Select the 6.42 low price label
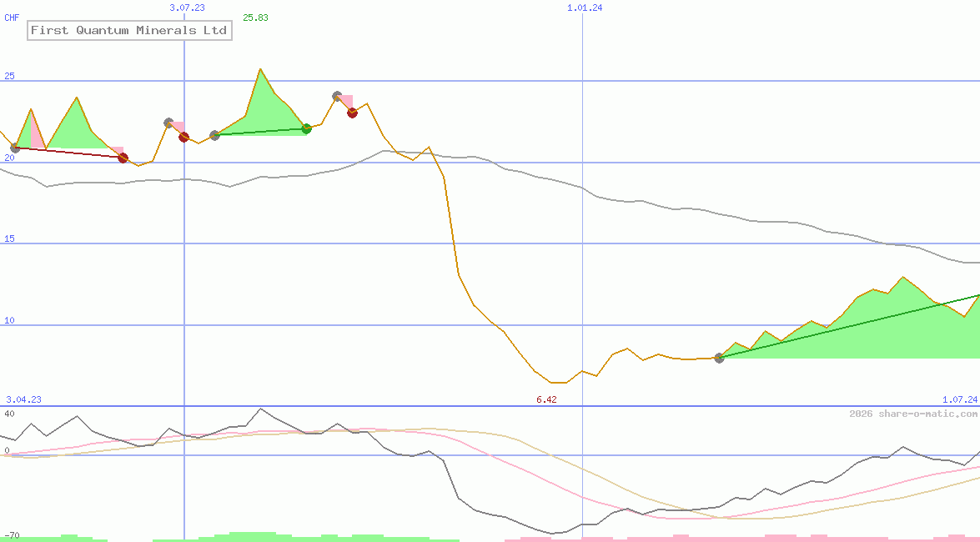 click(545, 399)
